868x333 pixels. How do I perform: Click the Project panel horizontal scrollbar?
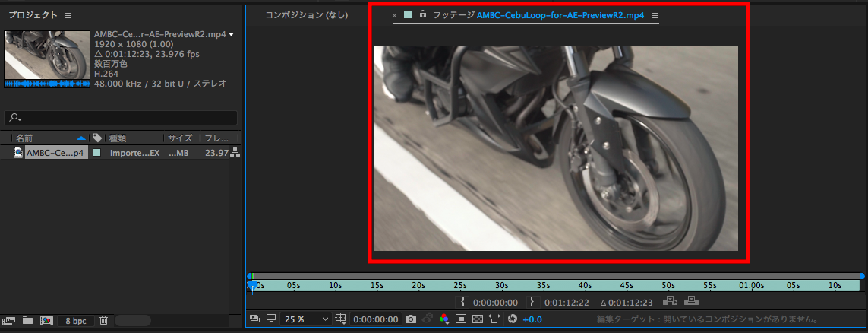[x=132, y=320]
